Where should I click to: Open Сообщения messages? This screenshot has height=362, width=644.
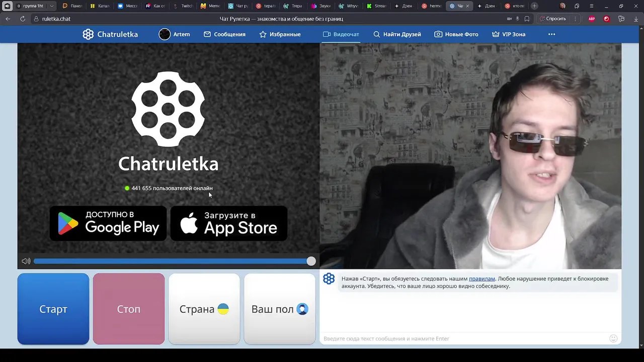pyautogui.click(x=224, y=34)
